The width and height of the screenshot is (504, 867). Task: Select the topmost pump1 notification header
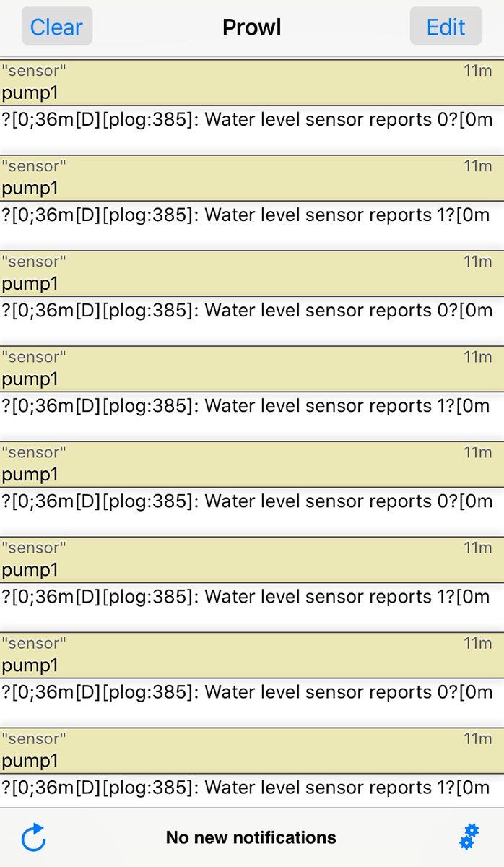coord(251,83)
